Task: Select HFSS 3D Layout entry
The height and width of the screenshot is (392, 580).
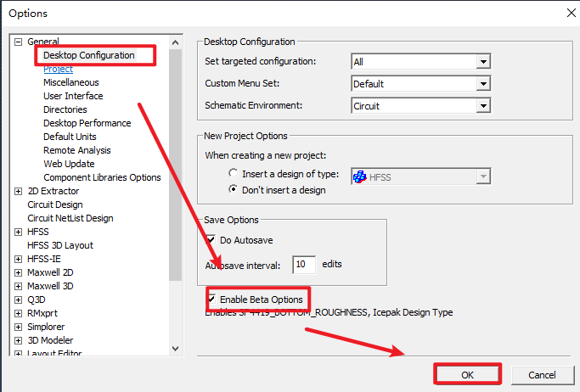Action: [60, 246]
